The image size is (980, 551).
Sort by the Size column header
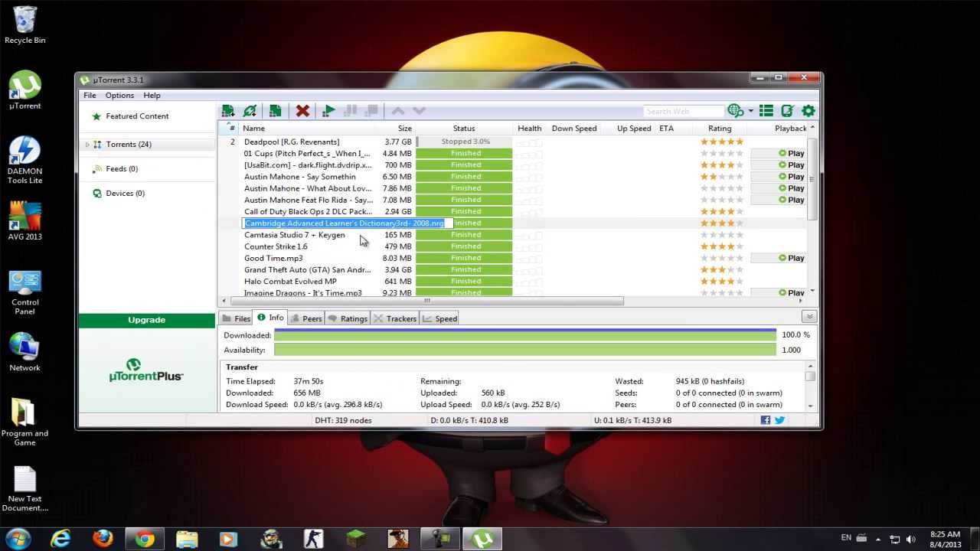[405, 129]
